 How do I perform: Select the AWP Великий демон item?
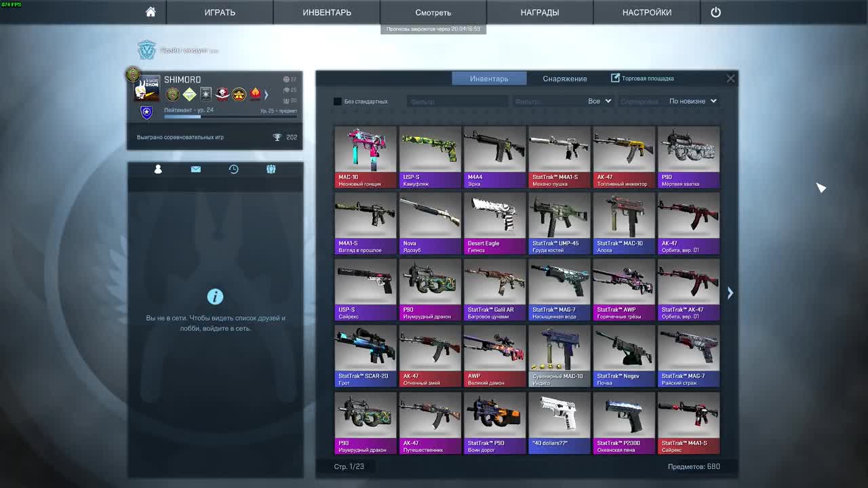click(x=494, y=357)
